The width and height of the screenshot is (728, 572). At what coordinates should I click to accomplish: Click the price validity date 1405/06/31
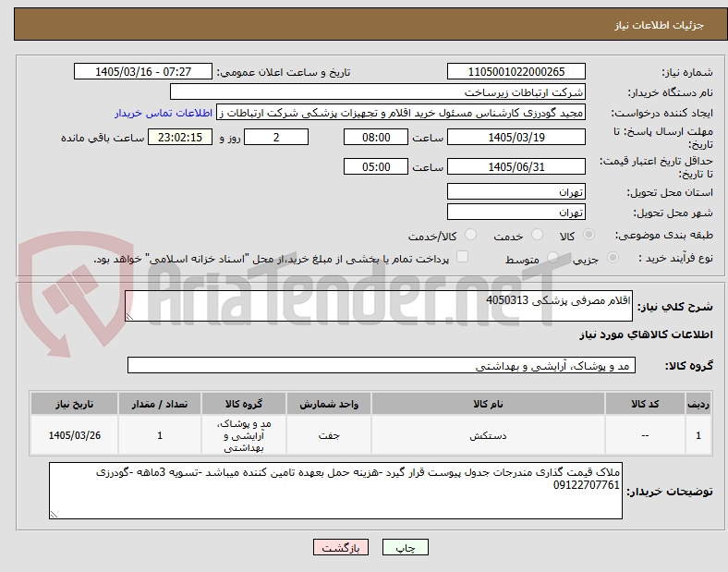pos(516,166)
